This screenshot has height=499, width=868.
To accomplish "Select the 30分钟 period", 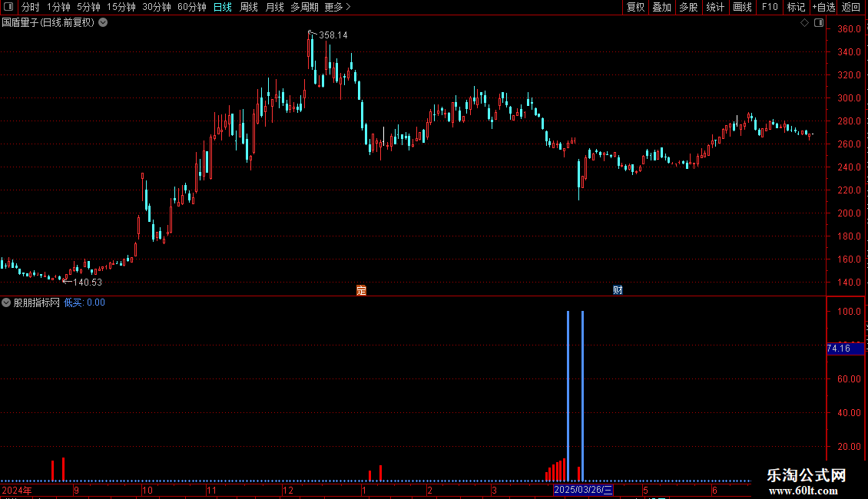I will tap(157, 7).
